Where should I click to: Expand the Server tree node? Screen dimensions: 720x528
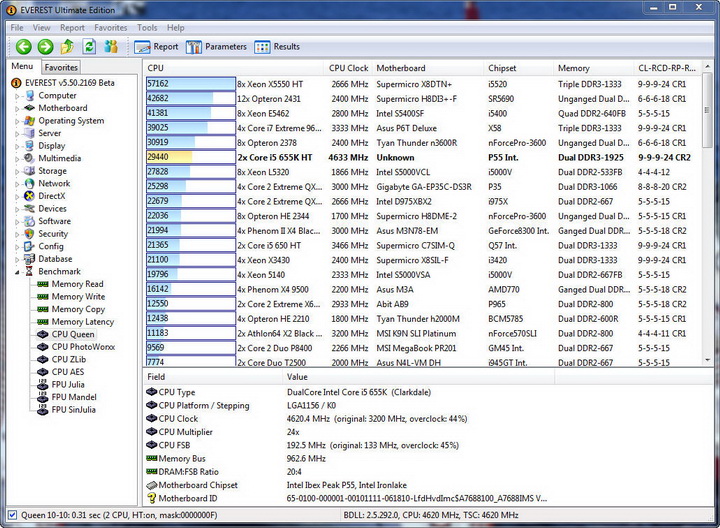tap(17, 134)
